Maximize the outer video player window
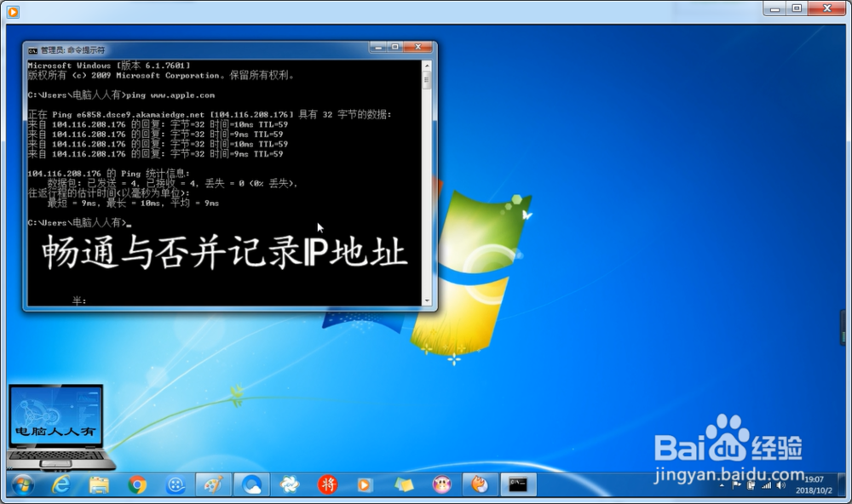Viewport: 852px width, 504px height. [797, 9]
